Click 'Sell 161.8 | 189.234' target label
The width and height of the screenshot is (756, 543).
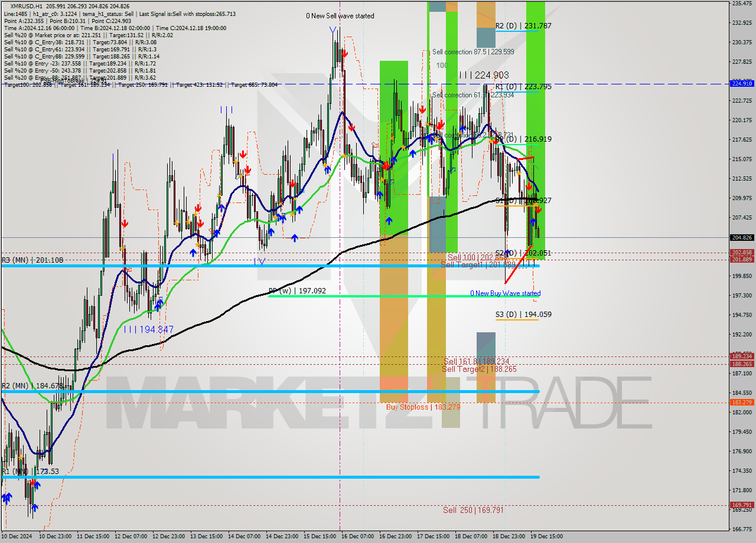(476, 361)
